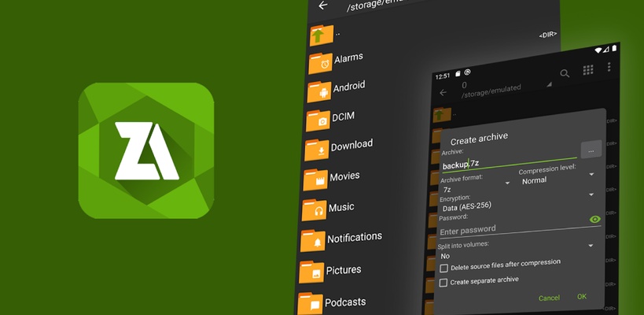Open the parent directory folder with green up arrow

322,35
